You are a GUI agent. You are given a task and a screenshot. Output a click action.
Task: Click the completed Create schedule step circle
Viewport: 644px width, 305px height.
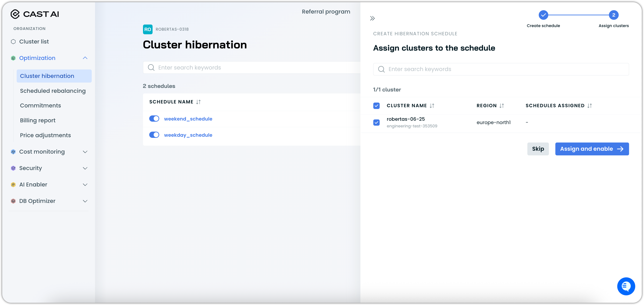[543, 15]
